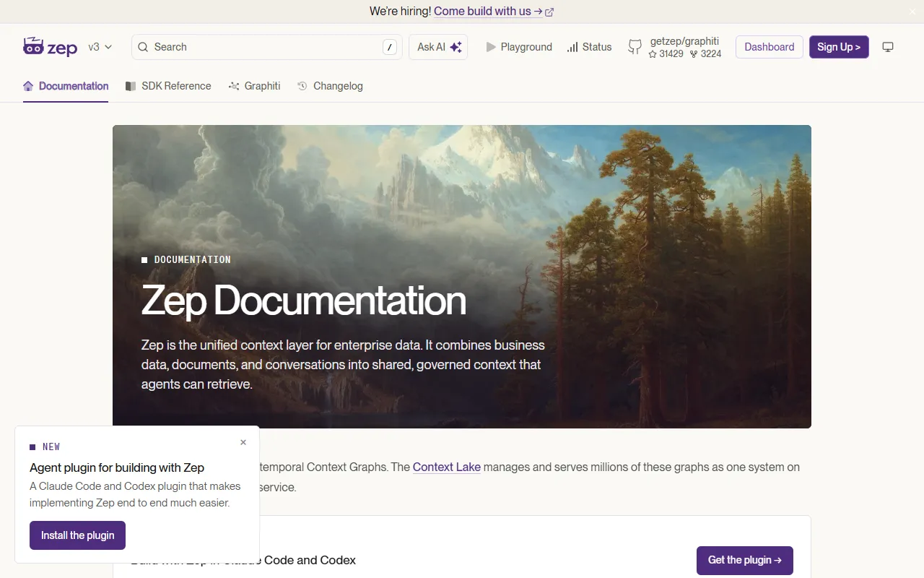Click the Status bars icon

(x=572, y=47)
